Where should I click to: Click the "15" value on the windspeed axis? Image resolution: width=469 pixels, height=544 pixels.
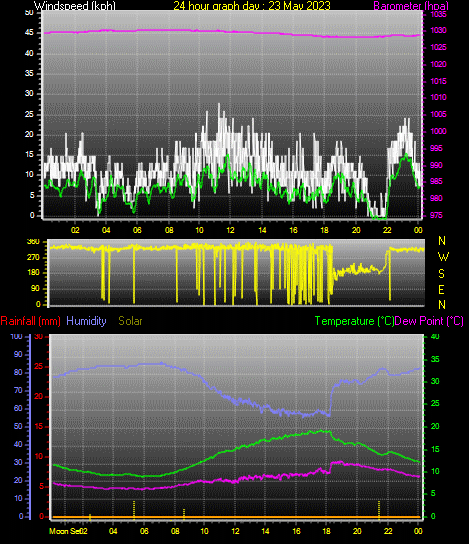click(x=29, y=155)
